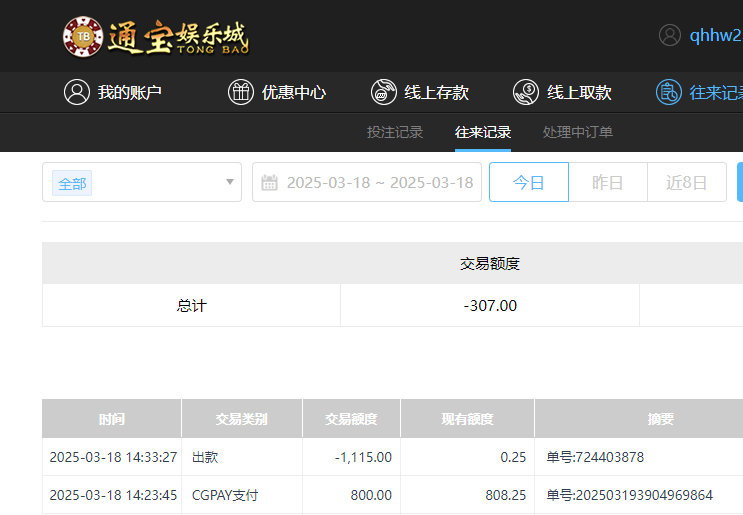The image size is (743, 515).
Task: Select the 今日 date filter
Action: click(529, 182)
